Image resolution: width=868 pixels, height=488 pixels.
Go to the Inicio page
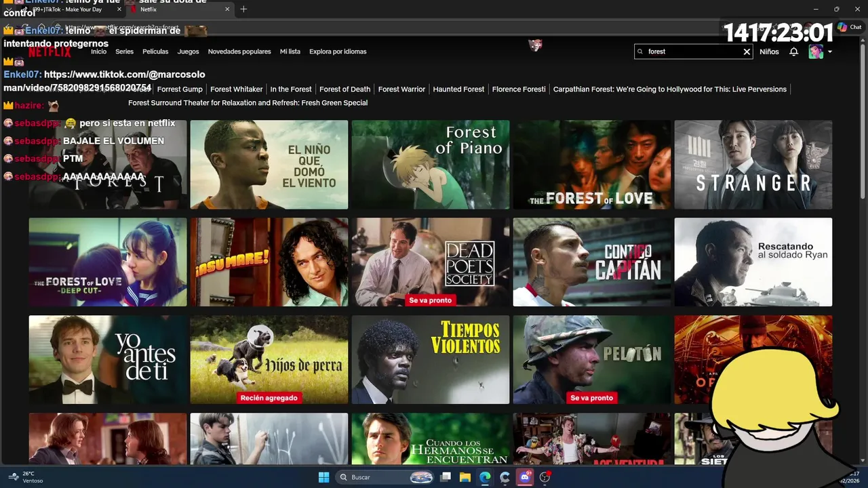tap(99, 52)
